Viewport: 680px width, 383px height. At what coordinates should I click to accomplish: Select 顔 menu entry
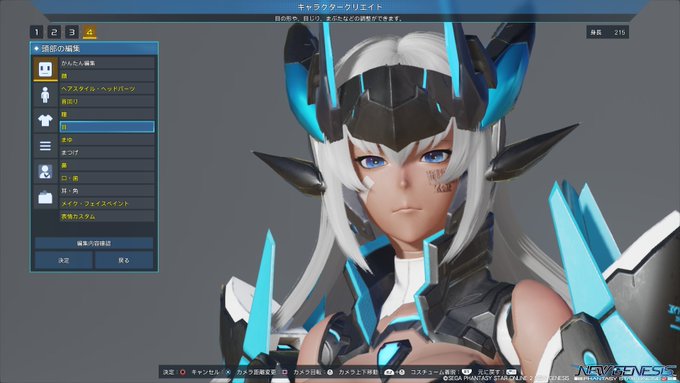(107, 76)
